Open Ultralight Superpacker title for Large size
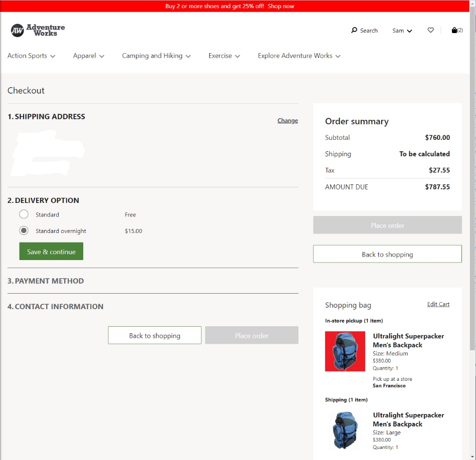The width and height of the screenshot is (476, 460). tap(408, 419)
